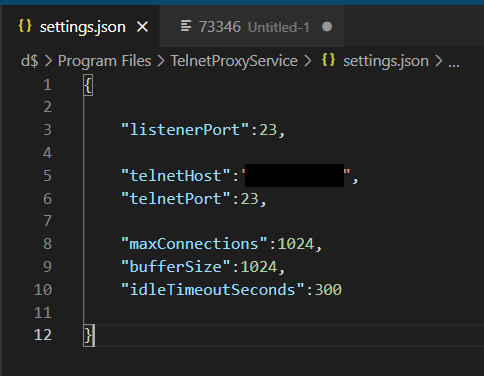Viewport: 484px width, 376px height.
Task: Expand the Program Files breadcrumb
Action: tap(104, 61)
